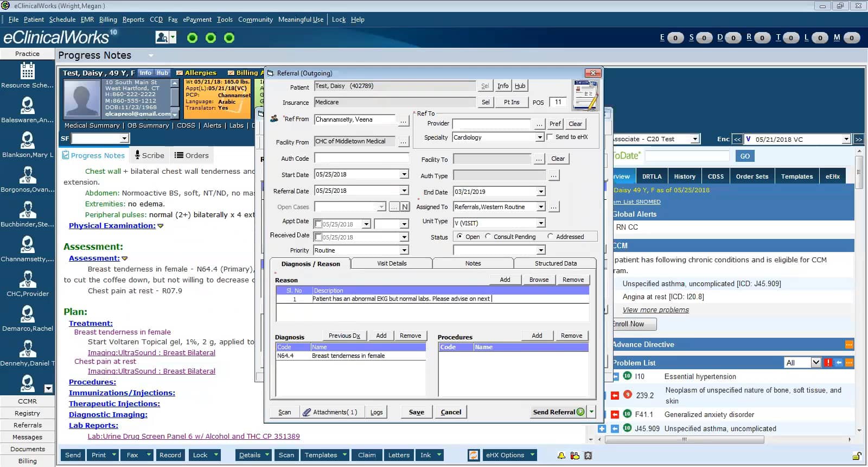Click orange ellipsis on Advance Directive bar
The width and height of the screenshot is (868, 467).
[850, 344]
